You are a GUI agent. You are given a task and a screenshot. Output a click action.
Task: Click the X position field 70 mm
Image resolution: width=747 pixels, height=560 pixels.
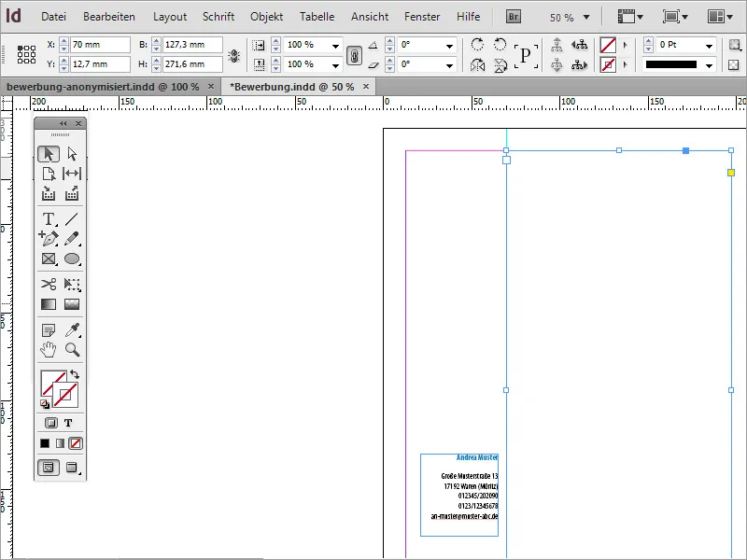tap(100, 45)
